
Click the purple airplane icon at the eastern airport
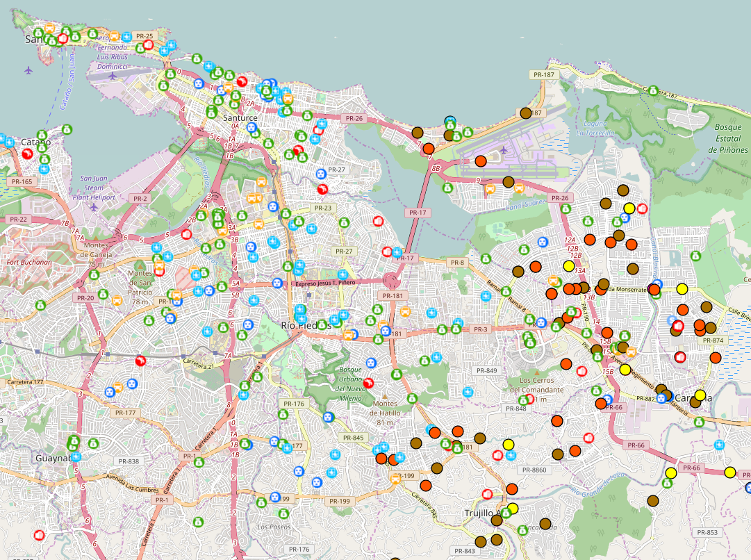click(504, 150)
